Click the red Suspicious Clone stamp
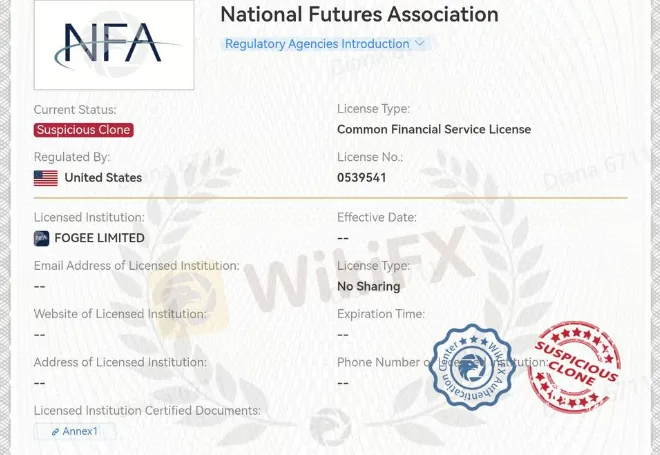Screen dimensions: 660x455 (573, 367)
